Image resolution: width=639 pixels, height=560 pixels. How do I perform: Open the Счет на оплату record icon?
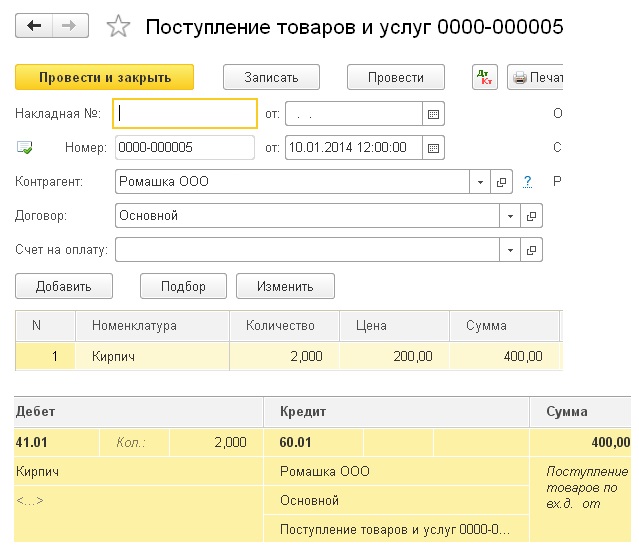point(531,250)
